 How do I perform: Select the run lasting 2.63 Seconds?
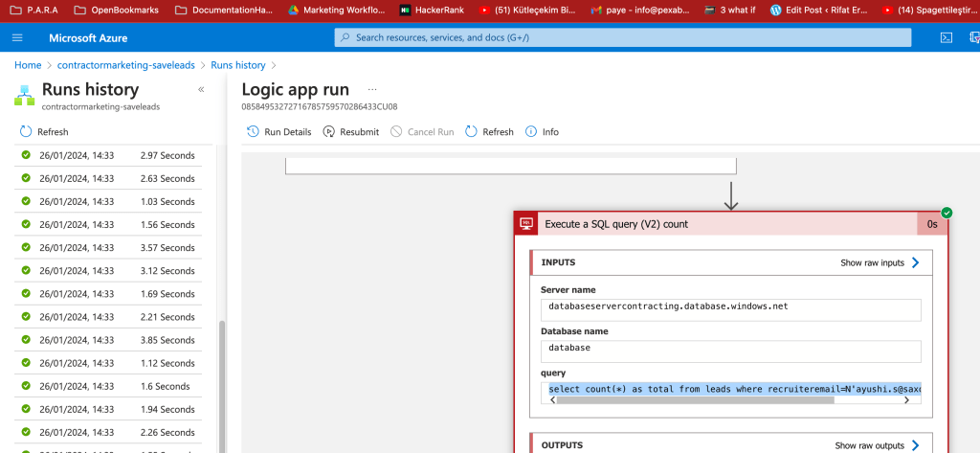108,178
